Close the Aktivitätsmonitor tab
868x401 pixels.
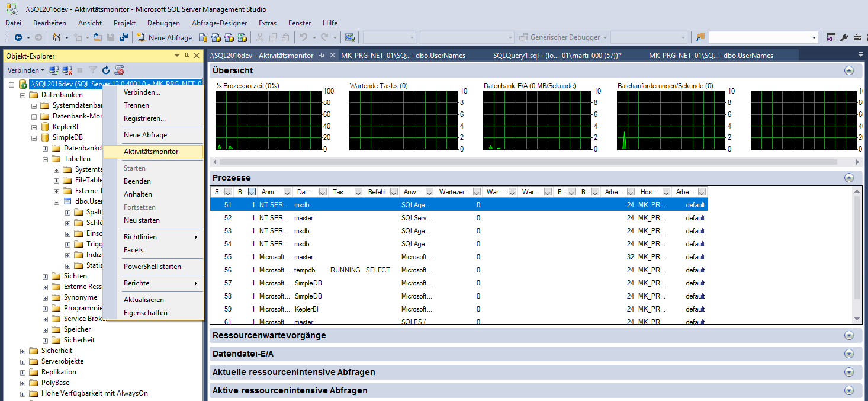coord(333,55)
